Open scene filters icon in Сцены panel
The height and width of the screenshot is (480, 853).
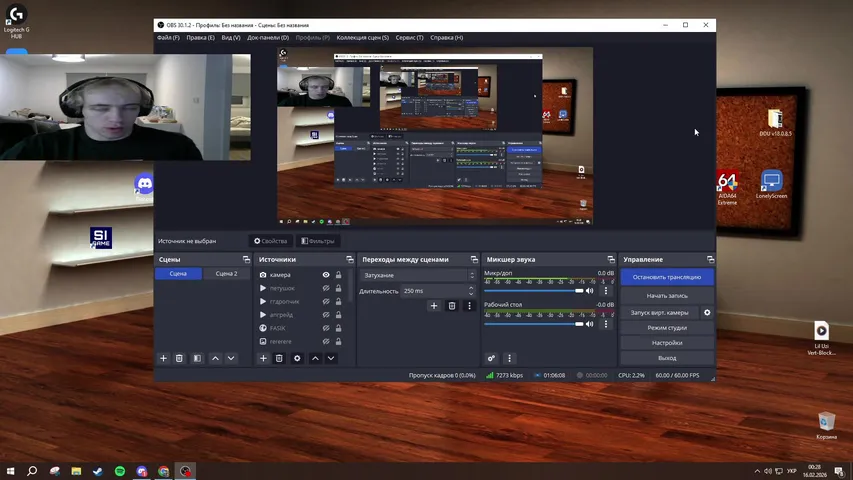[x=197, y=358]
